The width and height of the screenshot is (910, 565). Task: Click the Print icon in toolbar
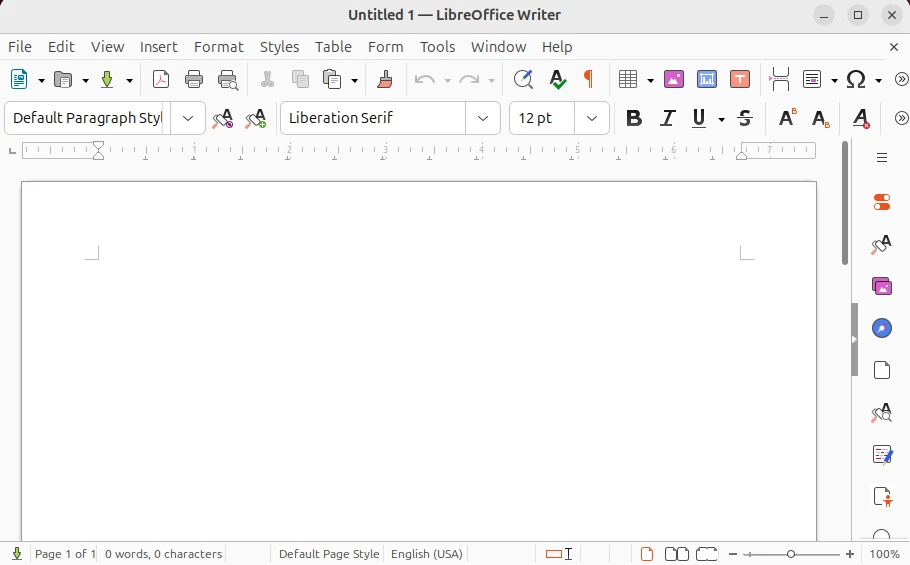coord(194,80)
